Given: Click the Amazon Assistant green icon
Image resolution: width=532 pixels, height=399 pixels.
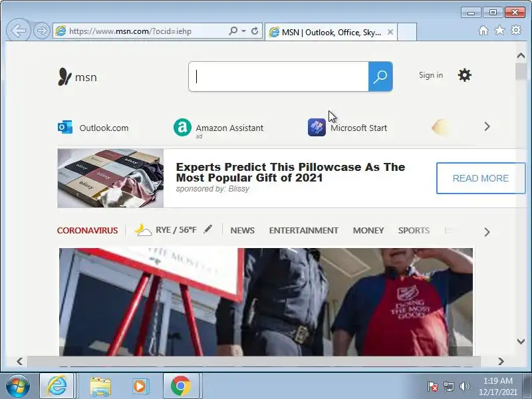Looking at the screenshot, I should [x=182, y=127].
